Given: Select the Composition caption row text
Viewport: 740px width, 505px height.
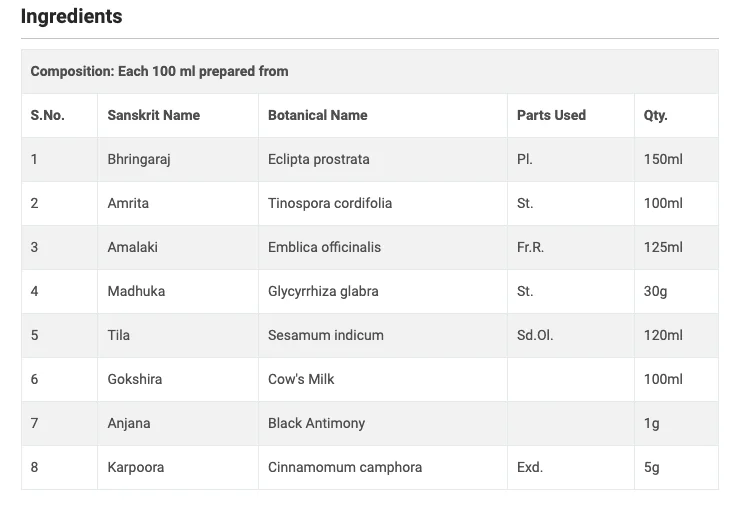Looking at the screenshot, I should coord(159,71).
